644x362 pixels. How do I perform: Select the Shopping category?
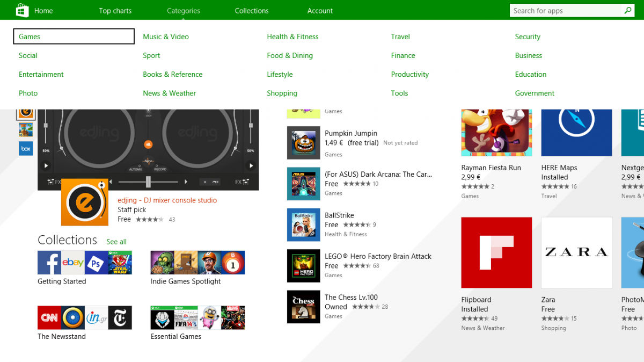282,93
